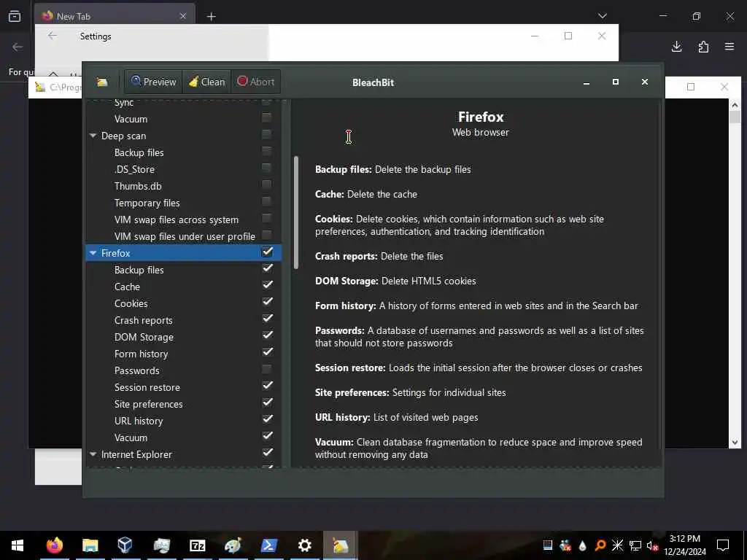
Task: Open Firefox downloads arrow icon
Action: click(676, 47)
